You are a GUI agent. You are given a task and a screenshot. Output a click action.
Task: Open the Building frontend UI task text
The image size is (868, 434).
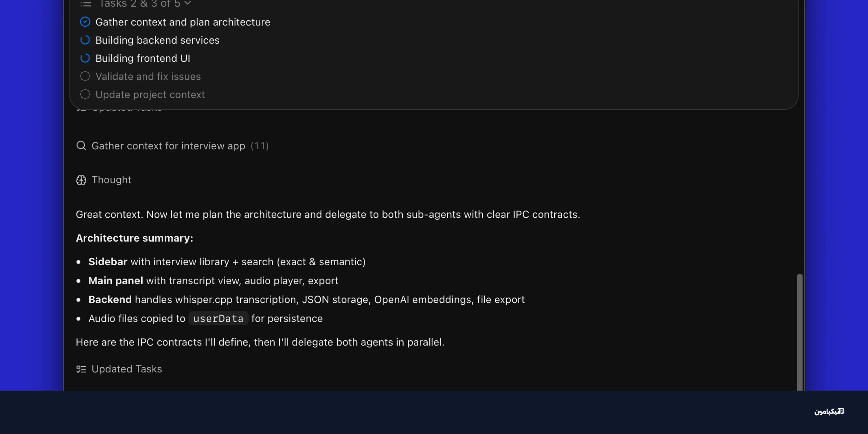(x=143, y=59)
